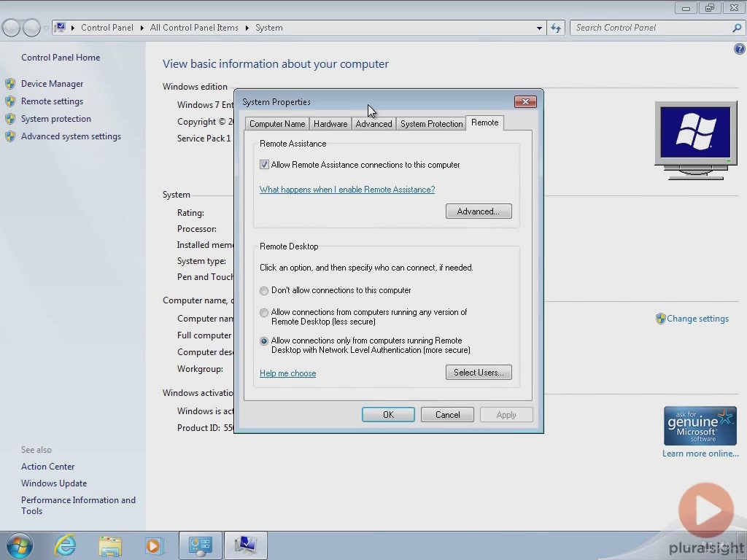747x560 pixels.
Task: Open Performance Information and Tools link
Action: (78, 505)
